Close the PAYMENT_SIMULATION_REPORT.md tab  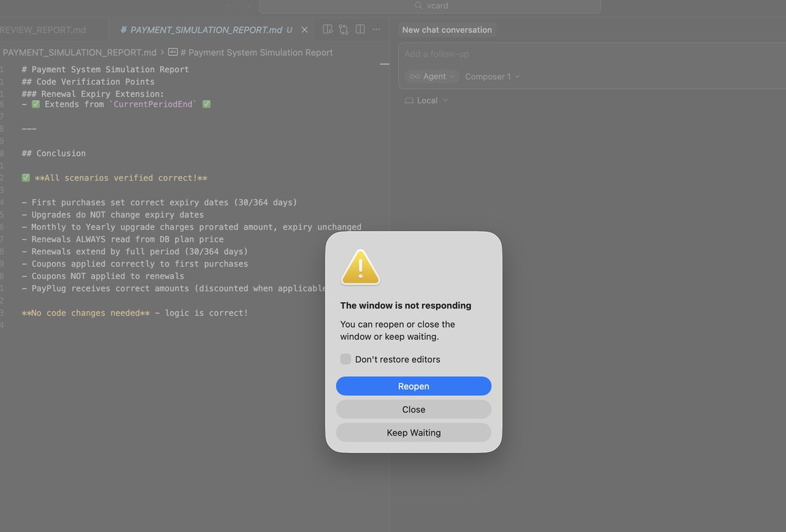(304, 30)
